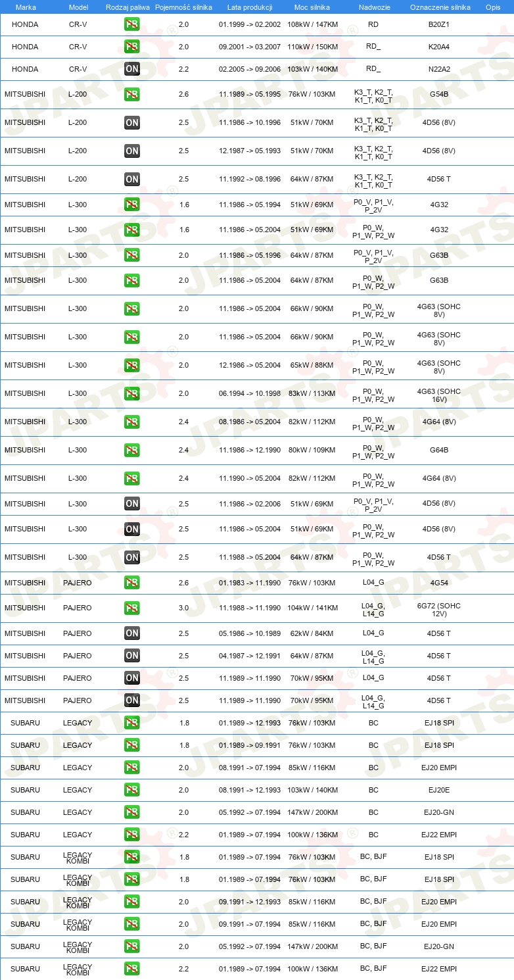
Task: Click petrol icon in Pajero 4G54 row
Action: [x=132, y=583]
